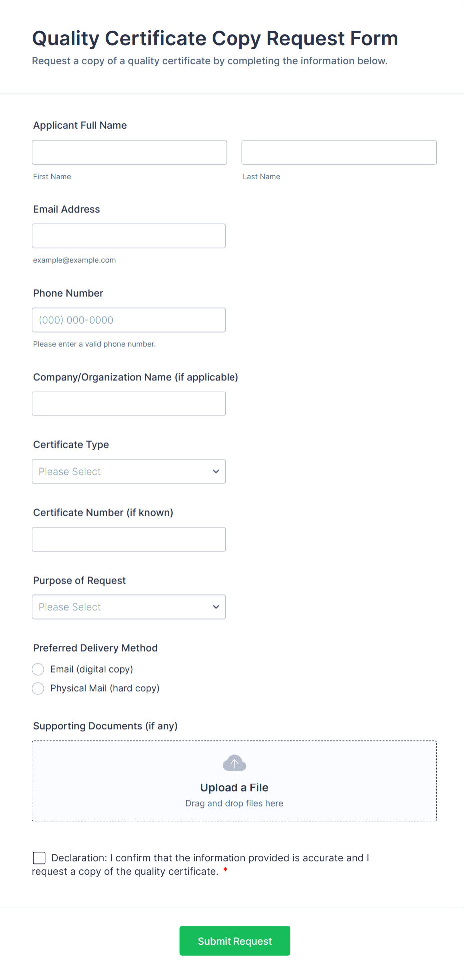Click the Phone Number field
Image resolution: width=464 pixels, height=980 pixels.
click(128, 320)
